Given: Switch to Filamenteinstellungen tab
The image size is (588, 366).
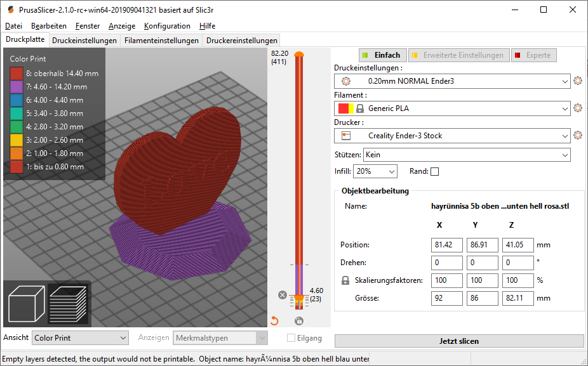Looking at the screenshot, I should click(161, 41).
